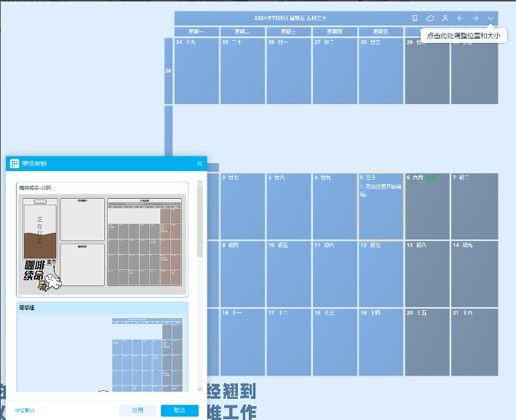Select the 咖啡续命-分区 skin thumbnail

tap(103, 239)
